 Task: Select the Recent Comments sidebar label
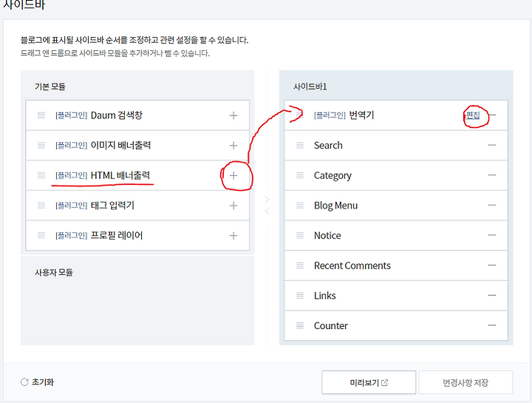352,265
